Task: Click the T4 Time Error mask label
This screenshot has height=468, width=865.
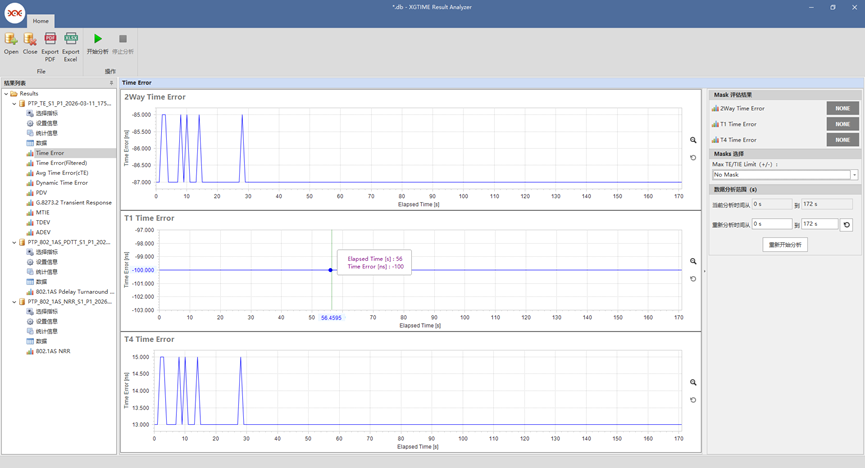Action: (x=738, y=140)
